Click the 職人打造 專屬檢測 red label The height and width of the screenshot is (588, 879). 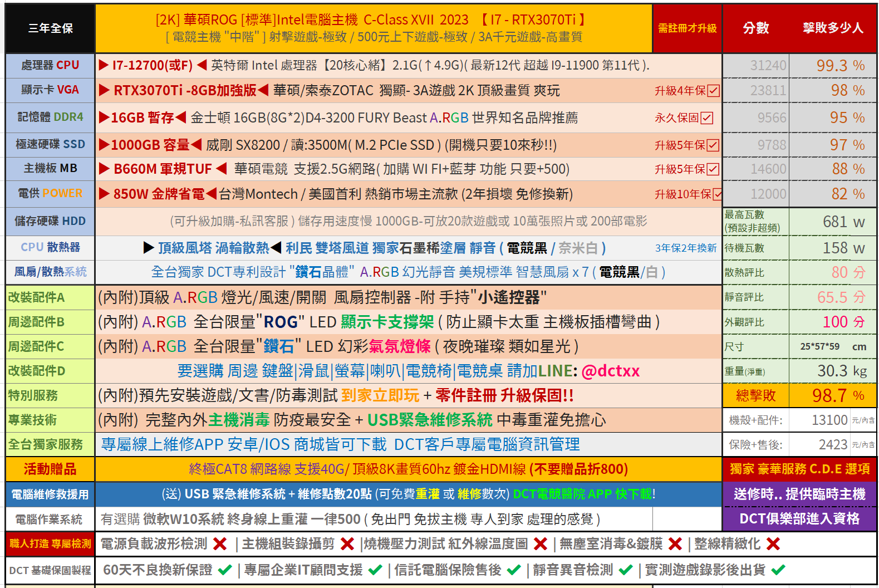click(50, 543)
